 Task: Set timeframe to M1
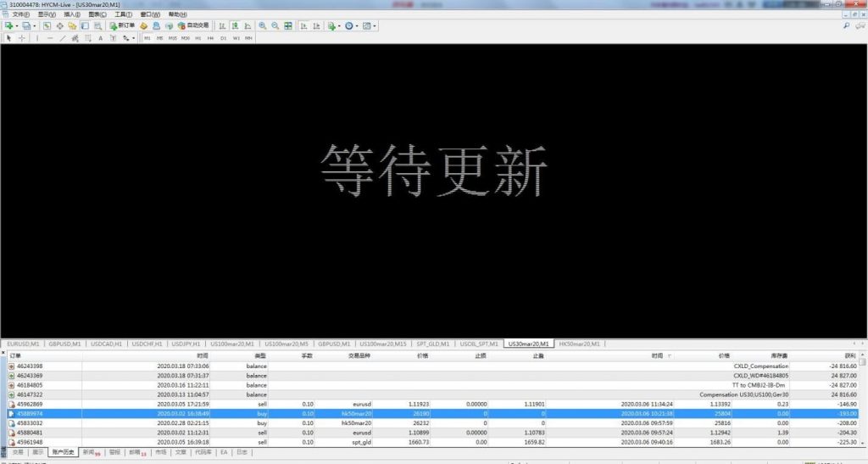147,38
